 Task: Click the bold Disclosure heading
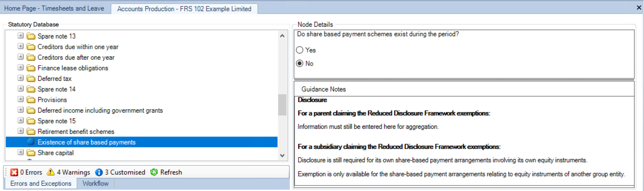pyautogui.click(x=312, y=100)
